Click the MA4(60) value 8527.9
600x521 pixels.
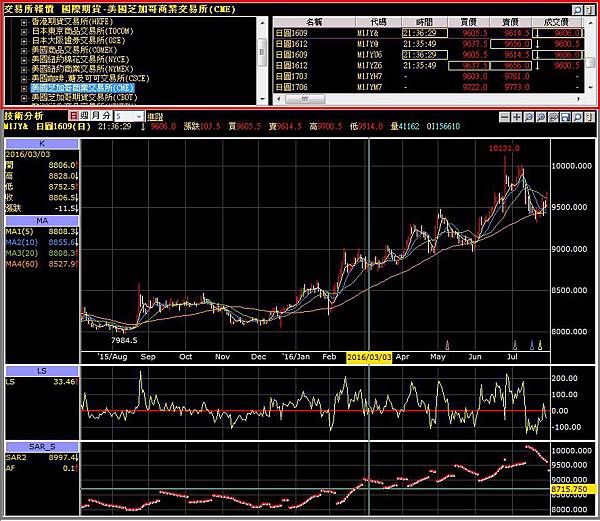(x=63, y=264)
